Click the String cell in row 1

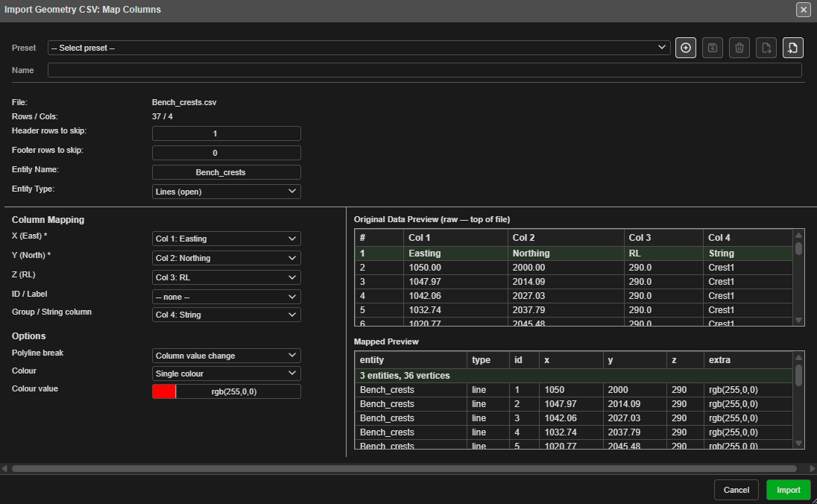[748, 253]
